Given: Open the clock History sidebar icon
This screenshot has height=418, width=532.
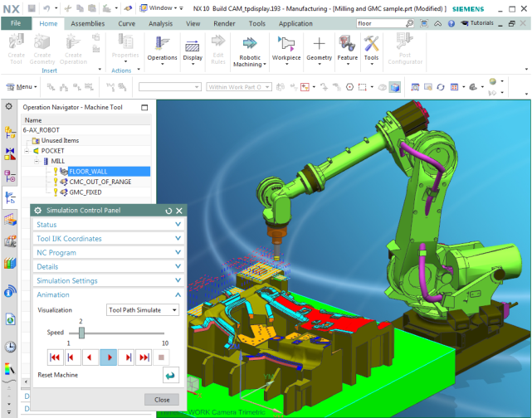Looking at the screenshot, I should (10, 347).
